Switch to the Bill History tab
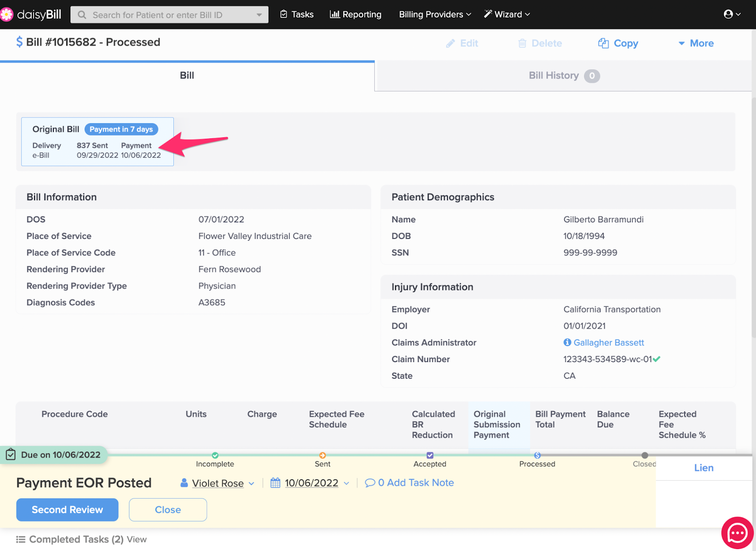This screenshot has height=551, width=756. (563, 76)
